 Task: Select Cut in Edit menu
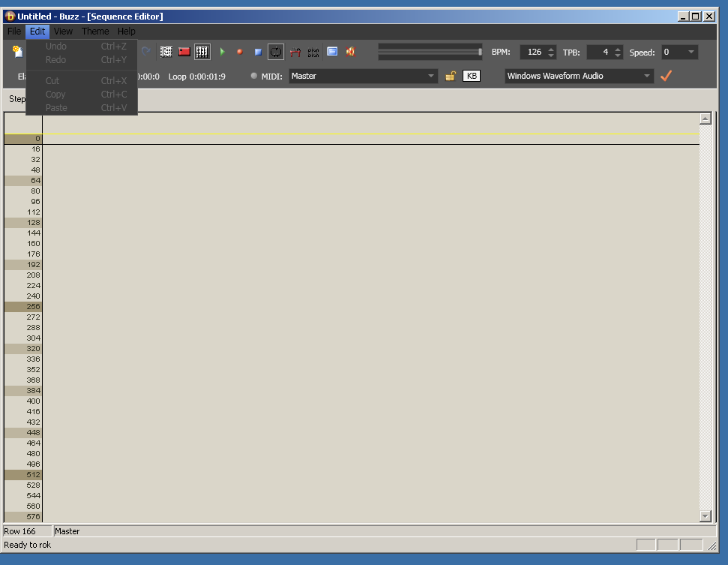tap(82, 80)
